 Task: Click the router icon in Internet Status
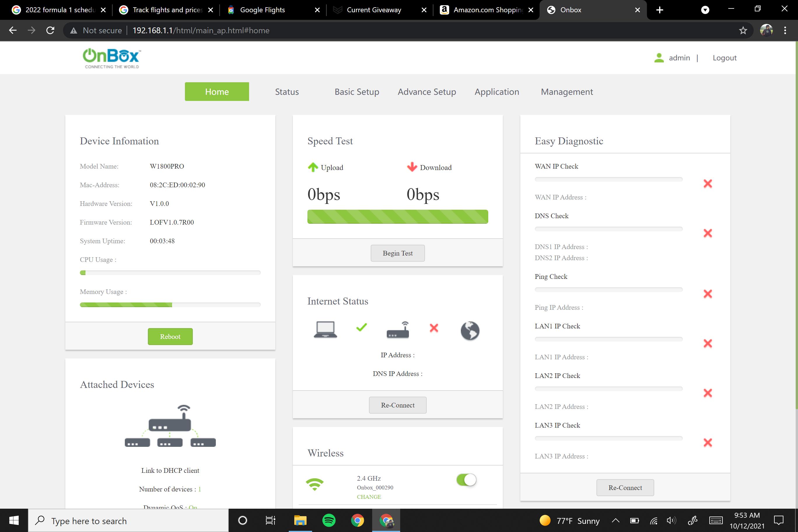397,330
